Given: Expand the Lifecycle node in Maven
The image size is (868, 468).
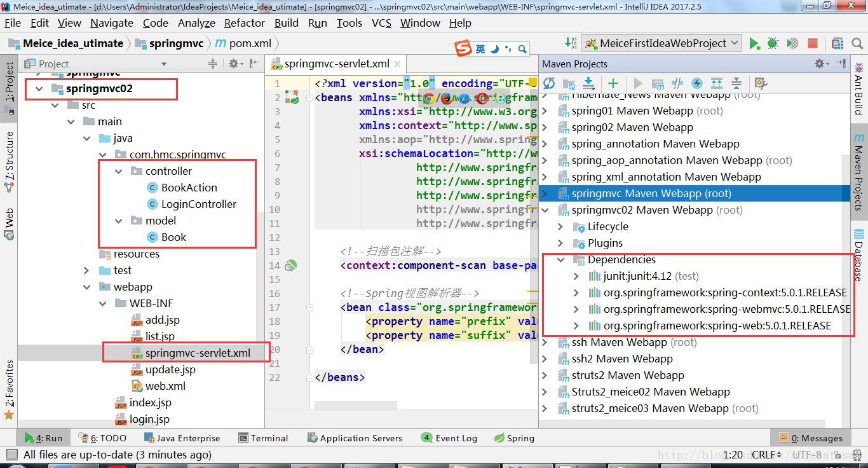Looking at the screenshot, I should (560, 226).
